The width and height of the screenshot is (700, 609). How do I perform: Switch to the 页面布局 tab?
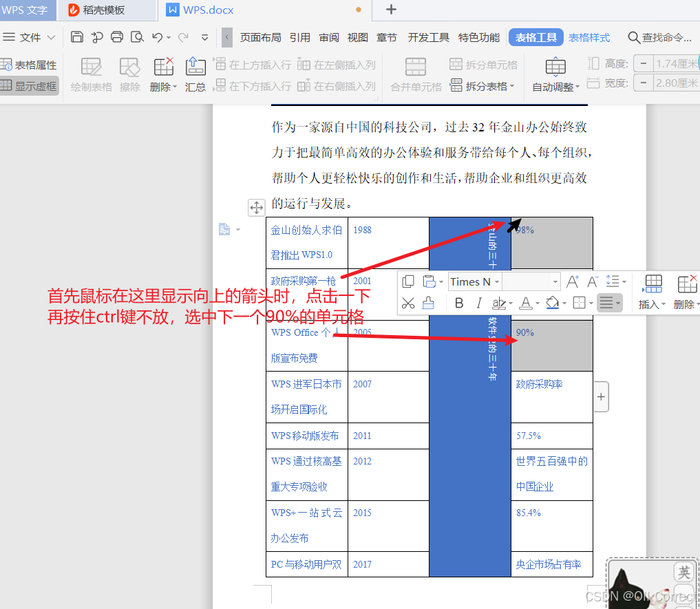(261, 38)
